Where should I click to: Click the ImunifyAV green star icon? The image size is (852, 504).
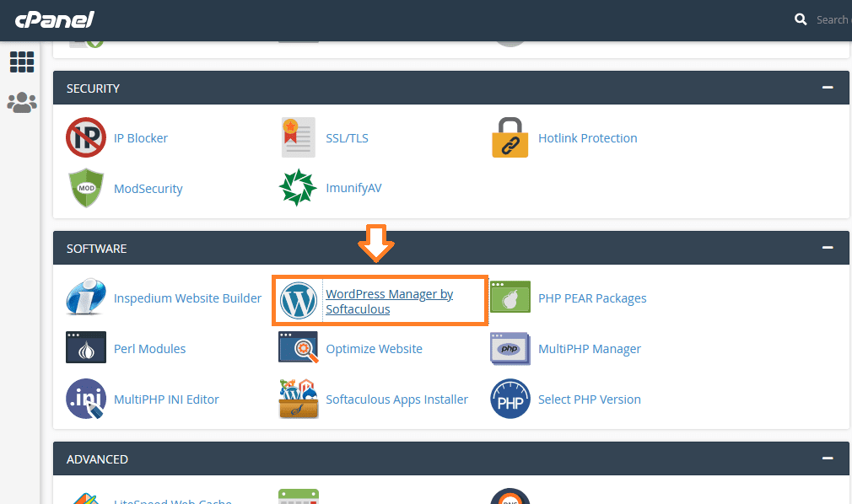tap(298, 188)
